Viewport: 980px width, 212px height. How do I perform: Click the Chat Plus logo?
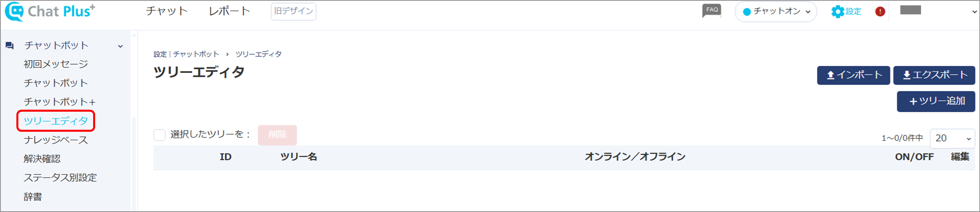[x=50, y=11]
